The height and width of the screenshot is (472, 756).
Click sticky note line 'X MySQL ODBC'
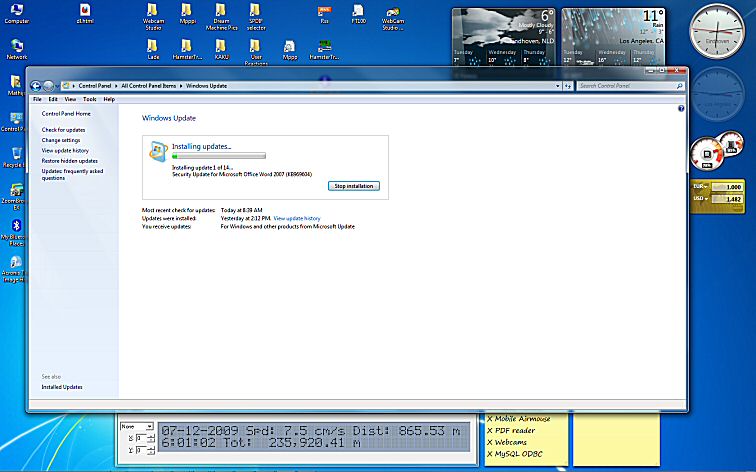tap(515, 454)
